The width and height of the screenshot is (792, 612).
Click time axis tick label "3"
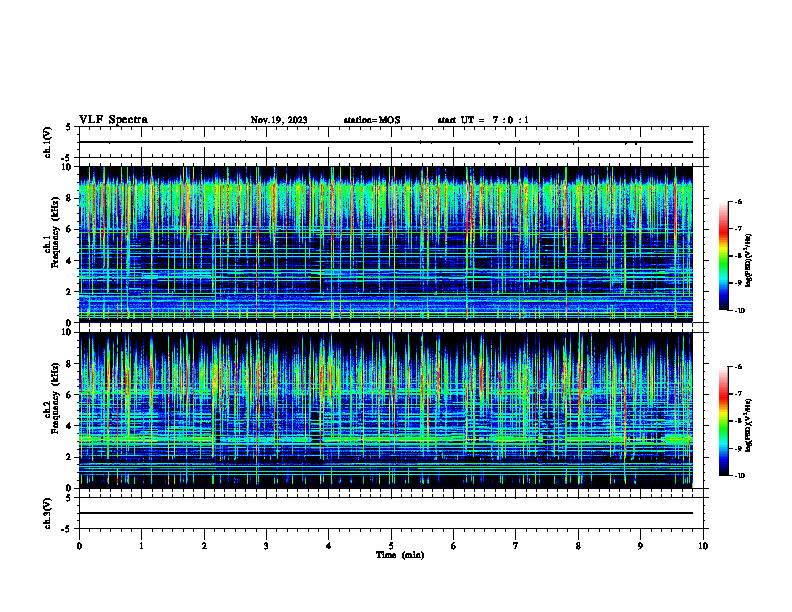click(x=266, y=546)
